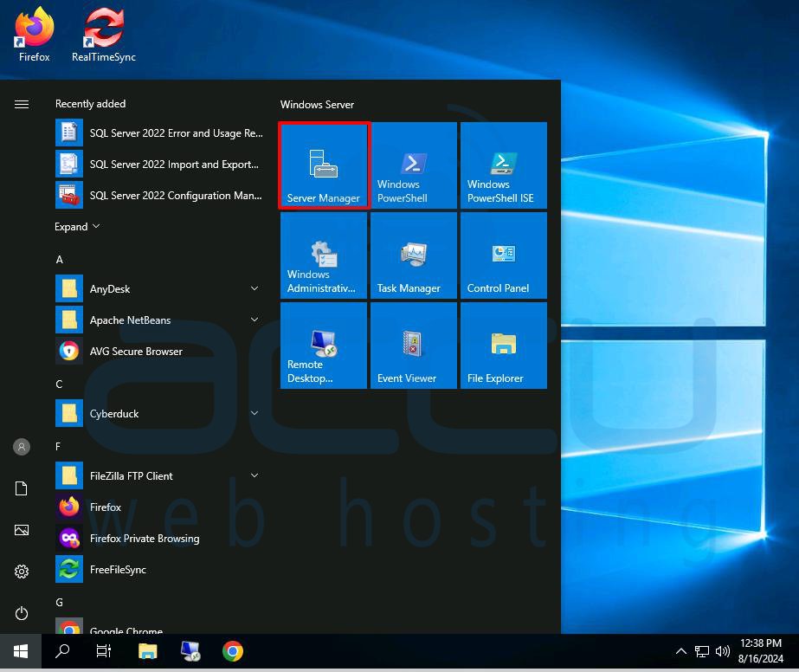The width and height of the screenshot is (799, 672).
Task: Open the Remote Desktop Connection tile
Action: pyautogui.click(x=324, y=346)
